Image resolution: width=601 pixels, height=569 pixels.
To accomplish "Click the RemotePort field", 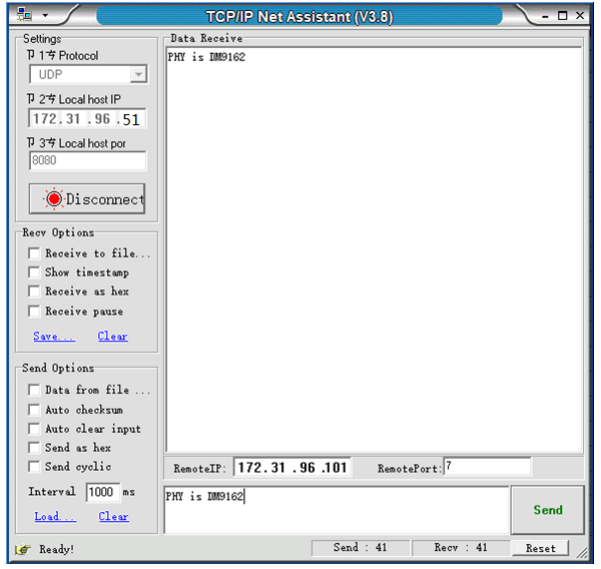I will pyautogui.click(x=488, y=467).
